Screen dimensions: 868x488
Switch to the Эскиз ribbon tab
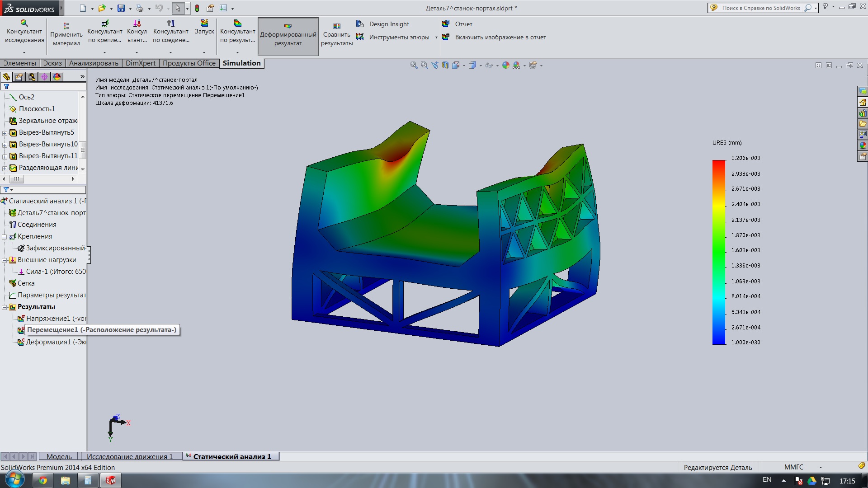click(x=52, y=63)
